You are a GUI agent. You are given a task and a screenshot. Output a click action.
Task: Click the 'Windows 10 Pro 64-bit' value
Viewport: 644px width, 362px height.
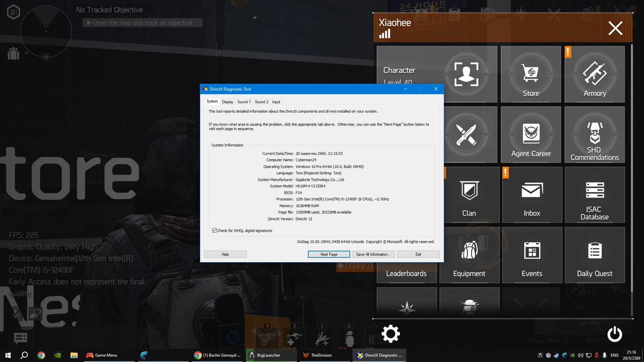pos(330,166)
